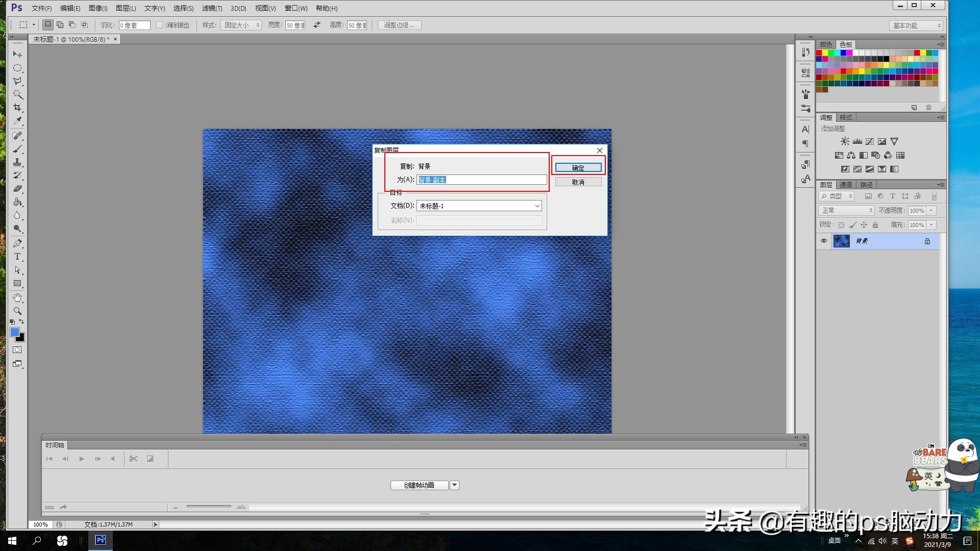This screenshot has width=980, height=551.
Task: Select the Clone Stamp tool
Action: [x=17, y=162]
